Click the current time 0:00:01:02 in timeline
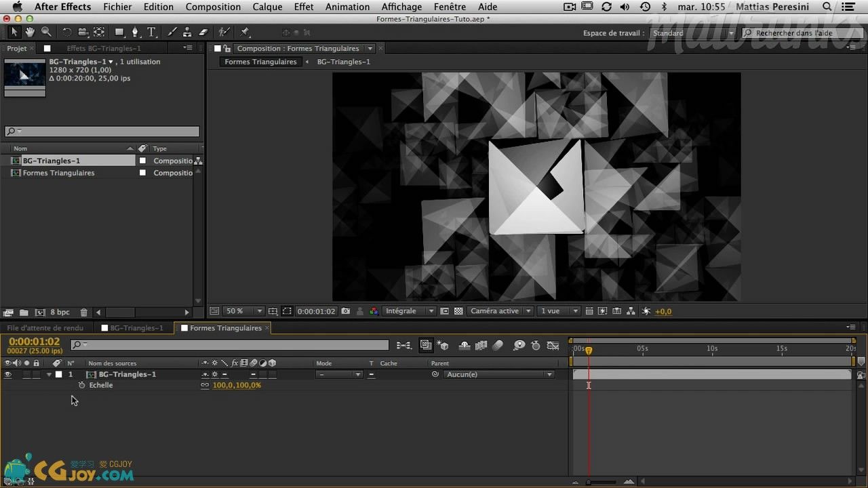The width and height of the screenshot is (868, 488). (34, 342)
